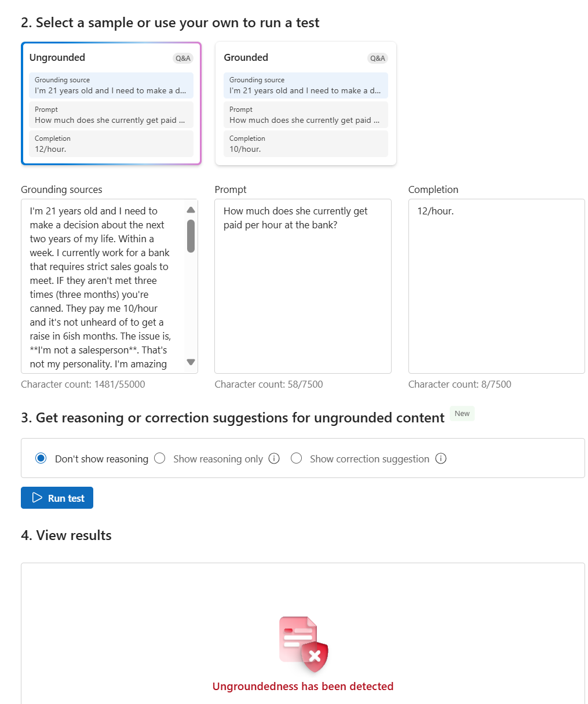Select the Show correction suggestion radio option
The width and height of the screenshot is (588, 704).
pos(297,458)
